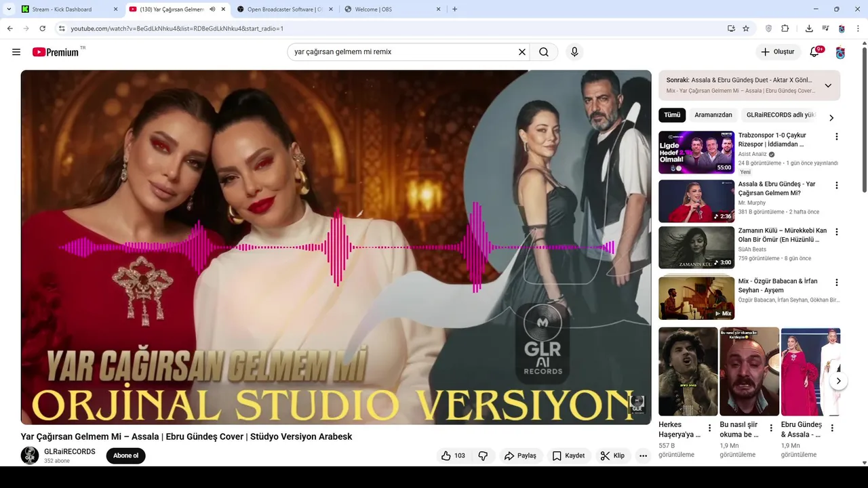Viewport: 868px width, 488px height.
Task: Click the 'Mr. Murphy' channel name
Action: (752, 203)
